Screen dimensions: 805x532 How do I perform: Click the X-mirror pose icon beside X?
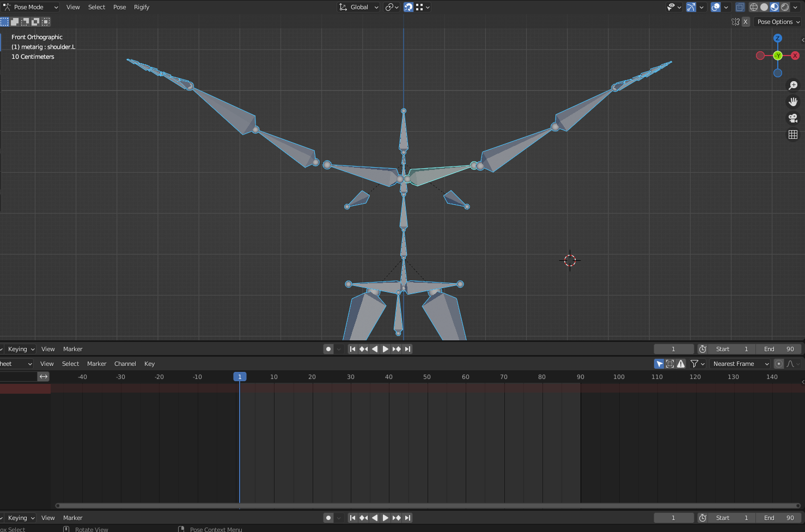pyautogui.click(x=735, y=22)
